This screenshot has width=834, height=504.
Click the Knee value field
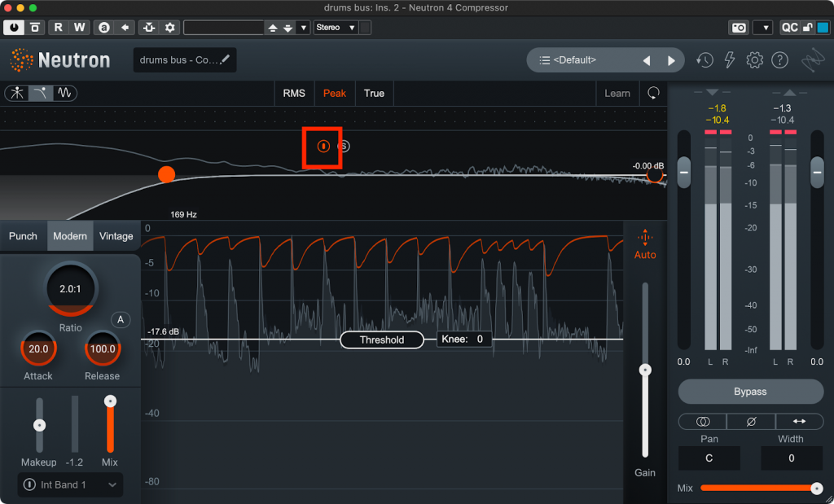(x=463, y=340)
